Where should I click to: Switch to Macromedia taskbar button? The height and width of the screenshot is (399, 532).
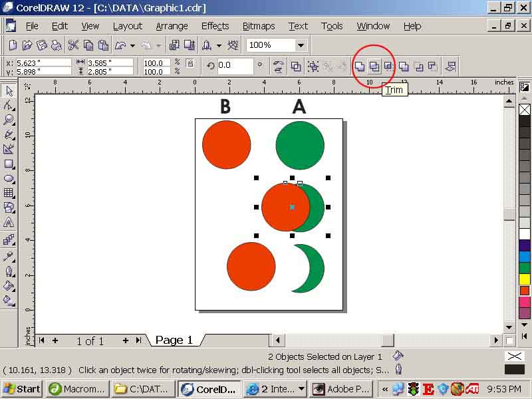78,389
